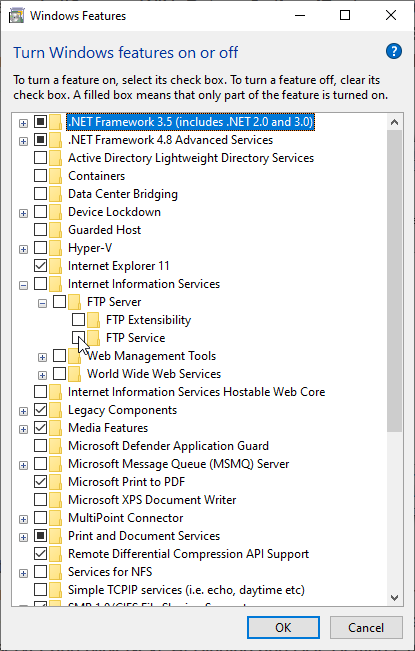Click the FTP Extensibility folder icon
The width and height of the screenshot is (415, 651).
[93, 320]
